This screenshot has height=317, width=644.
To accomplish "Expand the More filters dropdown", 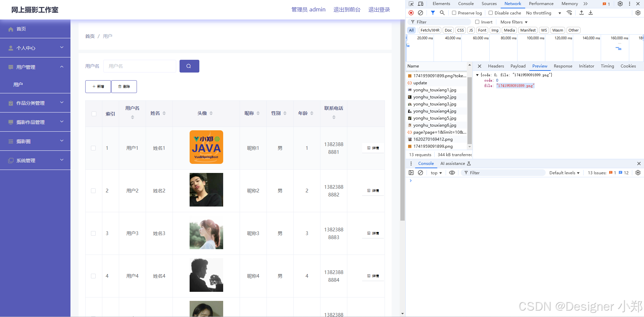I will (x=513, y=22).
